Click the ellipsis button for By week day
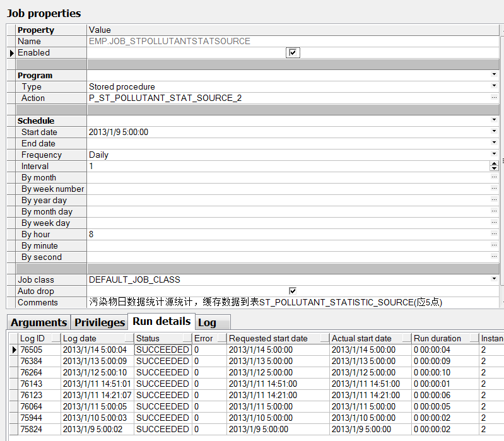 (494, 223)
